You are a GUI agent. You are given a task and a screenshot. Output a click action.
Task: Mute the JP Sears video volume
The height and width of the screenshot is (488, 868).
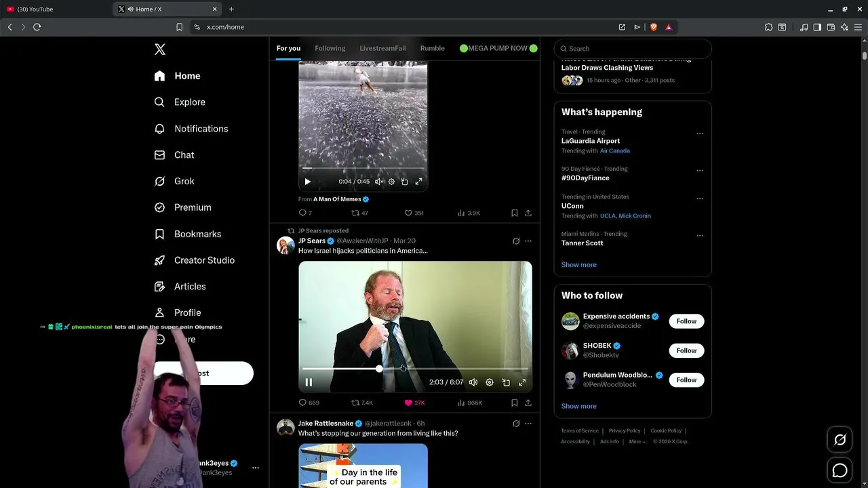tap(473, 382)
